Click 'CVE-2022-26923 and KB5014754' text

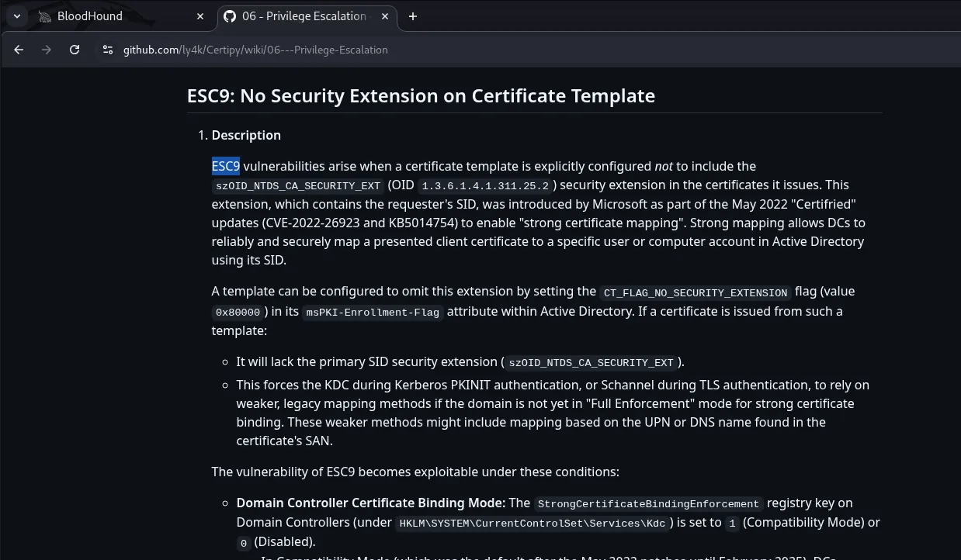(x=359, y=223)
